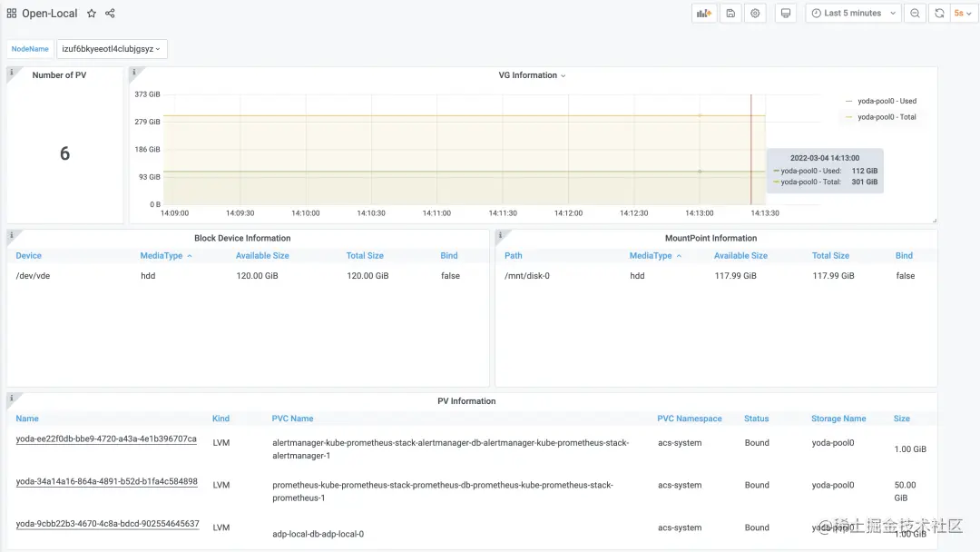Show info for Number of PV panel

click(11, 72)
